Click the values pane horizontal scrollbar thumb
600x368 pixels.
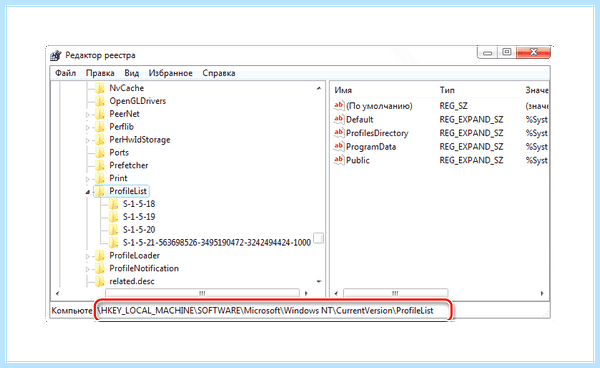(x=395, y=293)
